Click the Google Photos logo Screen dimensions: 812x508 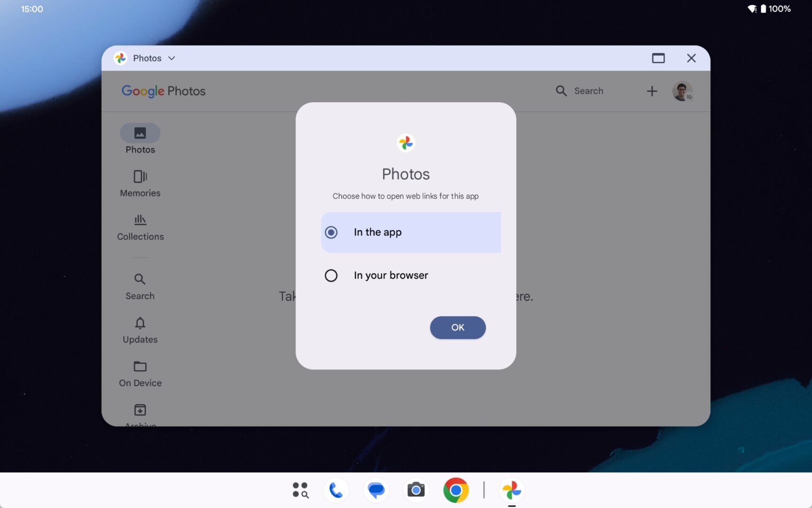click(x=164, y=91)
